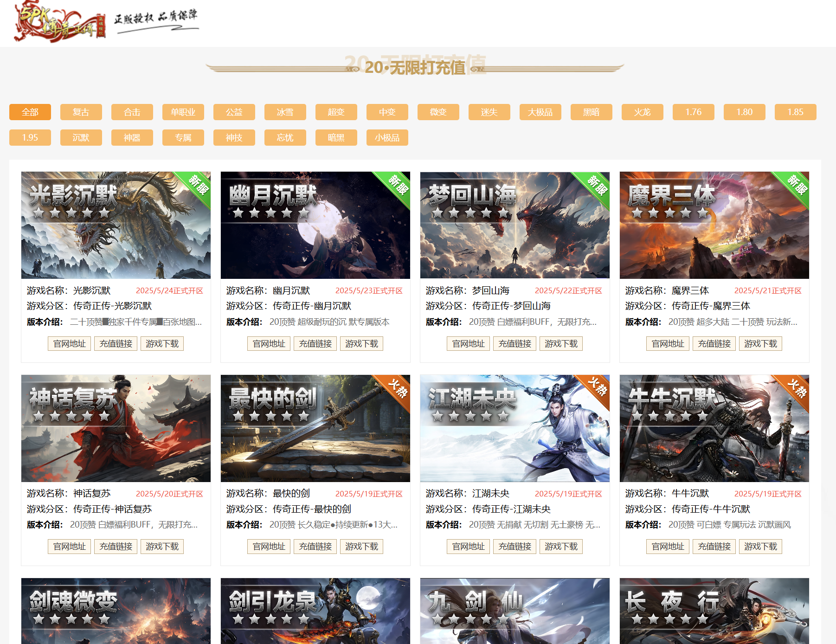836x644 pixels.
Task: Visit 官网地址 for 幽月沉默
Action: tap(269, 344)
